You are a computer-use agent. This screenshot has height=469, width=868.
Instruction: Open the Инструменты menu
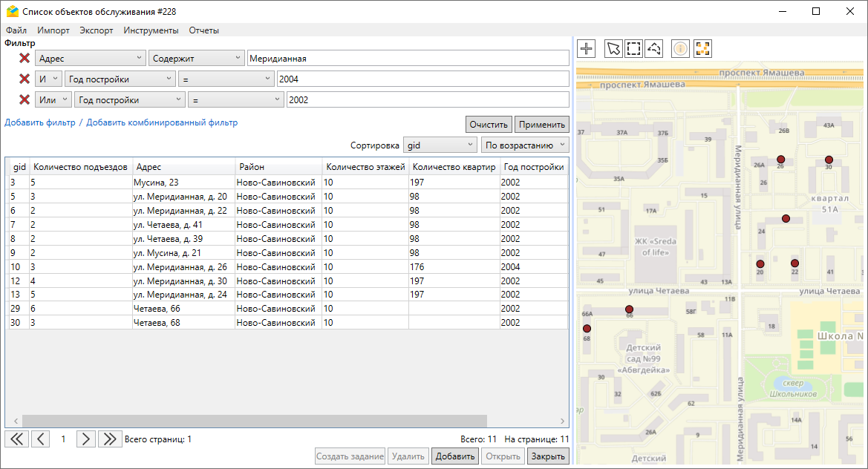pyautogui.click(x=151, y=30)
